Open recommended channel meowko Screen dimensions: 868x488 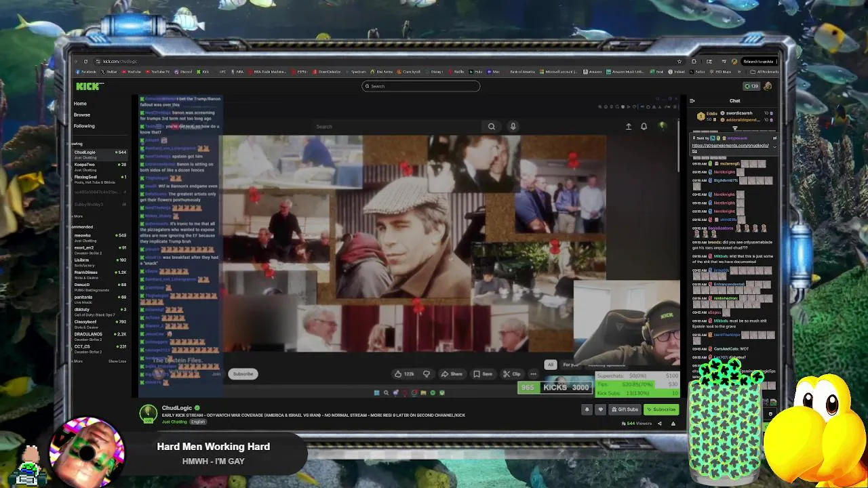(x=100, y=237)
